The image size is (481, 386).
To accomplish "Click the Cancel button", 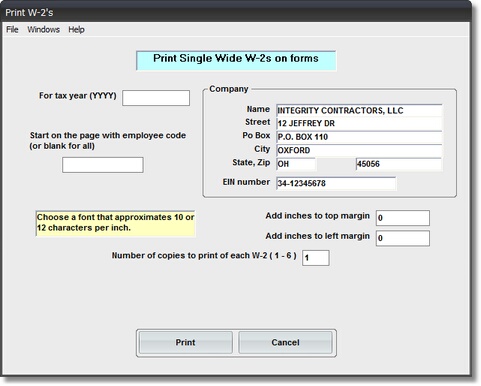I will tap(285, 342).
